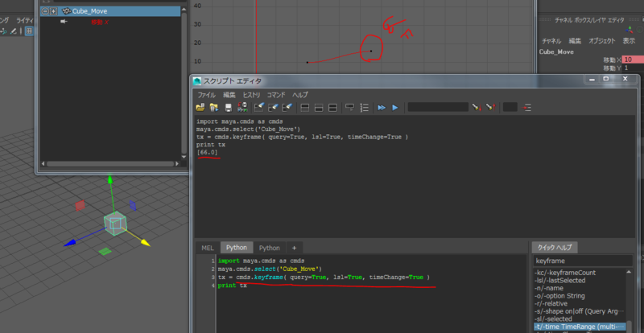Screen dimensions: 644x333
Task: Click the Clear All icon
Action: coord(287,108)
